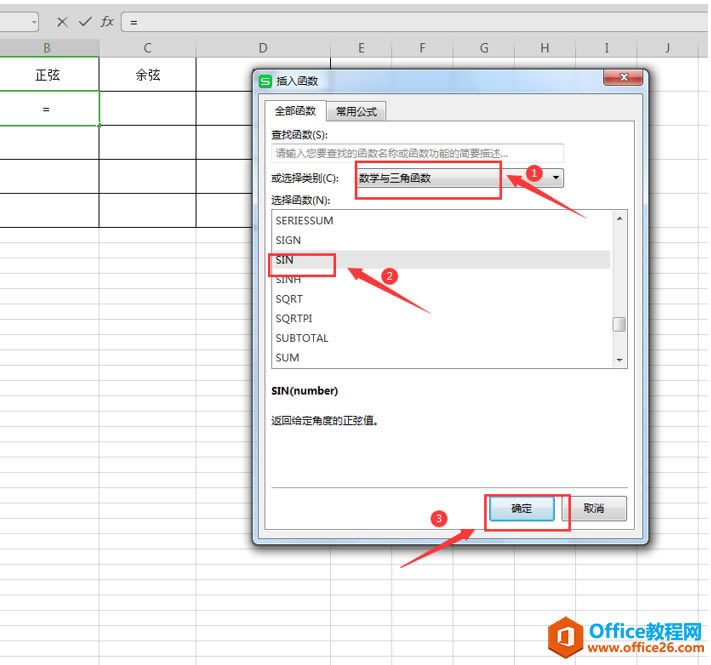Close the 插入函数 dialog
Screen dimensions: 711x665
click(623, 77)
